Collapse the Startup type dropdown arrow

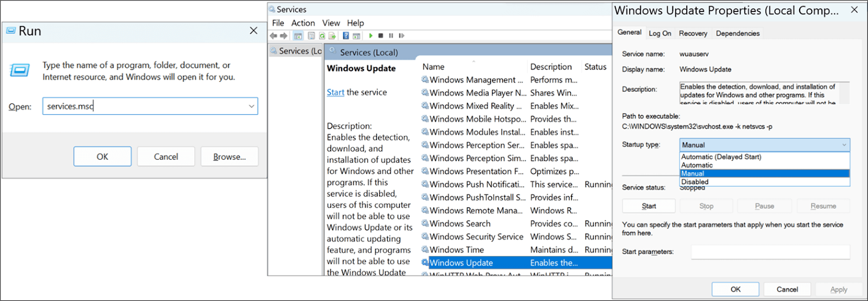coord(844,145)
